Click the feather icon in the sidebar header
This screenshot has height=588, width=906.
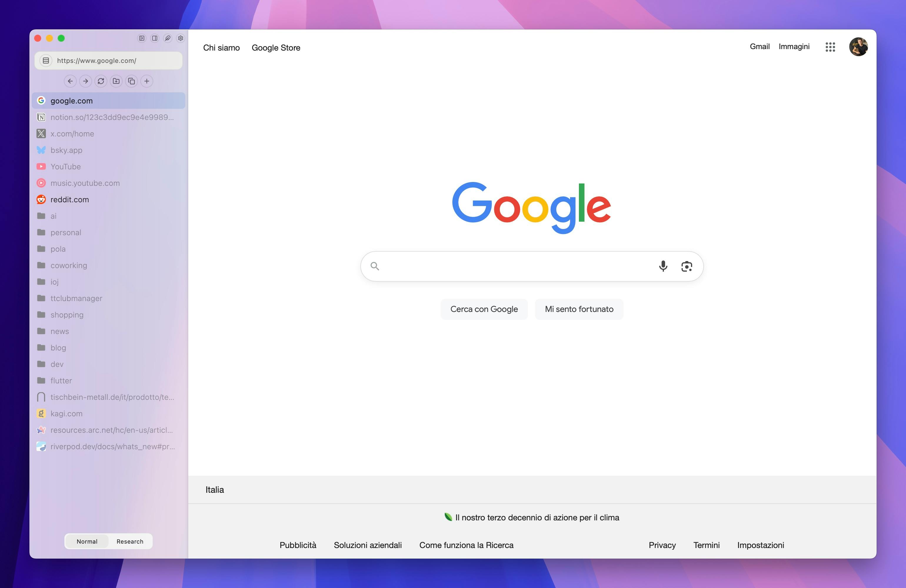(x=167, y=38)
